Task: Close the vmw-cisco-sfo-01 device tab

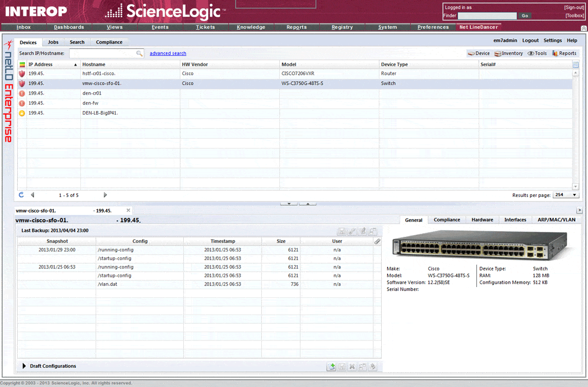Action: click(x=128, y=210)
